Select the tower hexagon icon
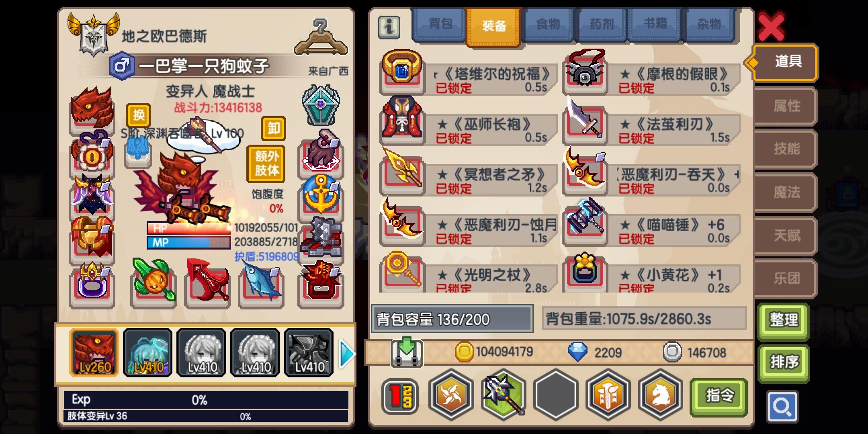868x434 pixels. 608,395
